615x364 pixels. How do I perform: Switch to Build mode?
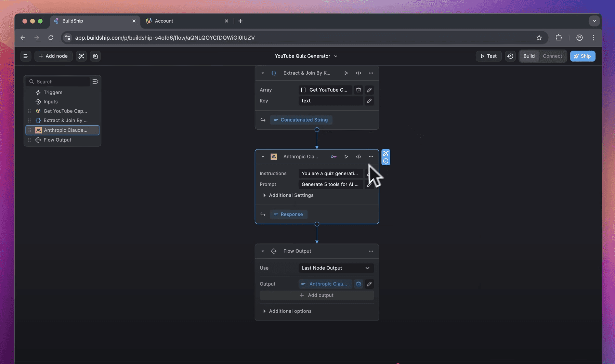pos(529,56)
